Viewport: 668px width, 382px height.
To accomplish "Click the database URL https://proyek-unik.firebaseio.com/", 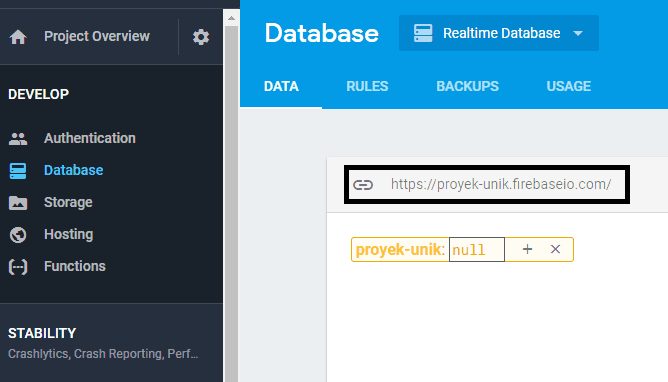I will [x=501, y=184].
